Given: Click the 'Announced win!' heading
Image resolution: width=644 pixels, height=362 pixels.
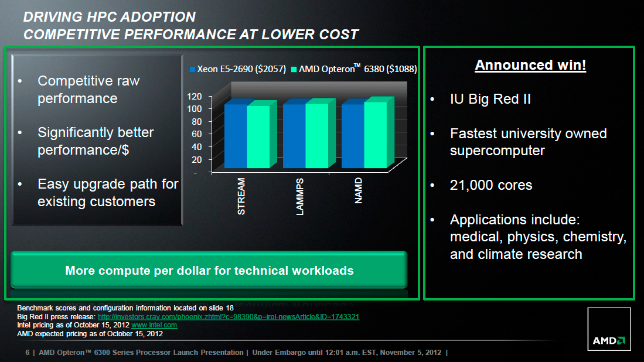Looking at the screenshot, I should [530, 65].
